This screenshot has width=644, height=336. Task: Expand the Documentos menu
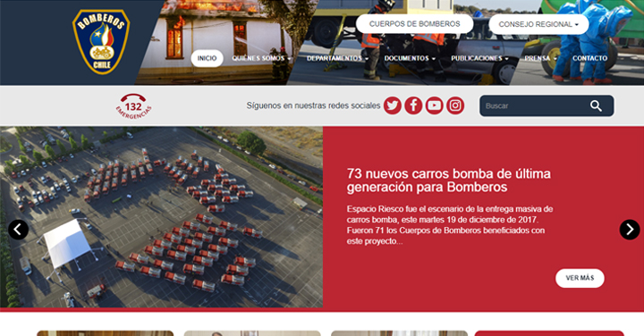[410, 58]
